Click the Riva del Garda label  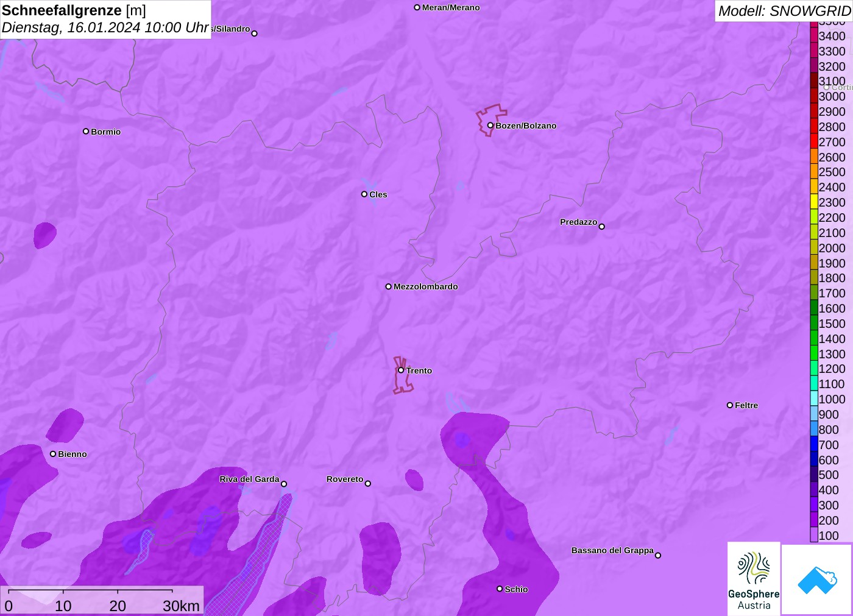[x=249, y=479]
